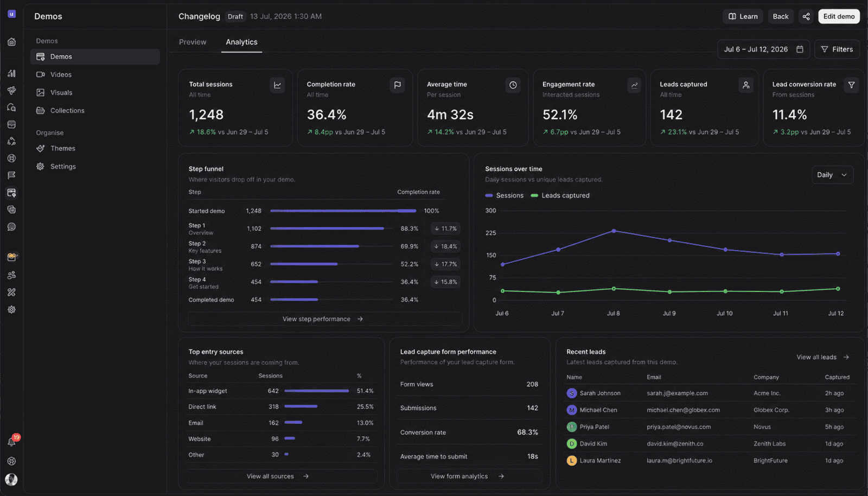Image resolution: width=868 pixels, height=496 pixels.
Task: Click the Total sessions chart icon
Action: 277,85
